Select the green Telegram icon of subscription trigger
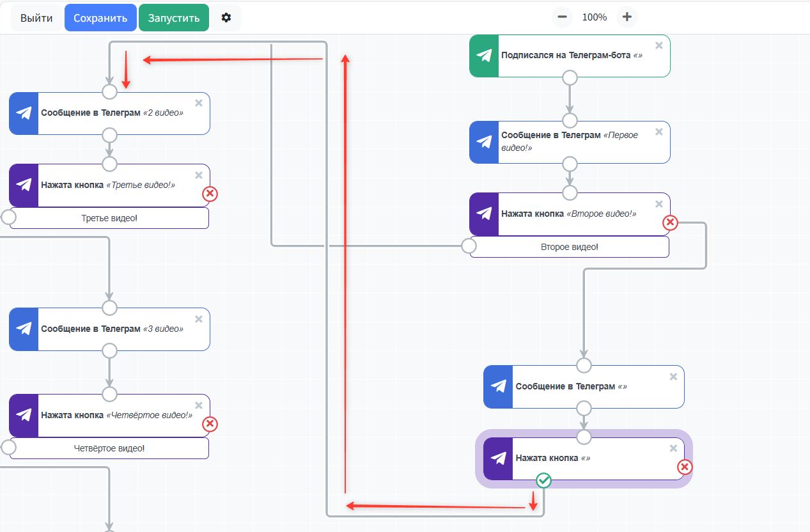Image resolution: width=810 pixels, height=532 pixels. coord(484,56)
